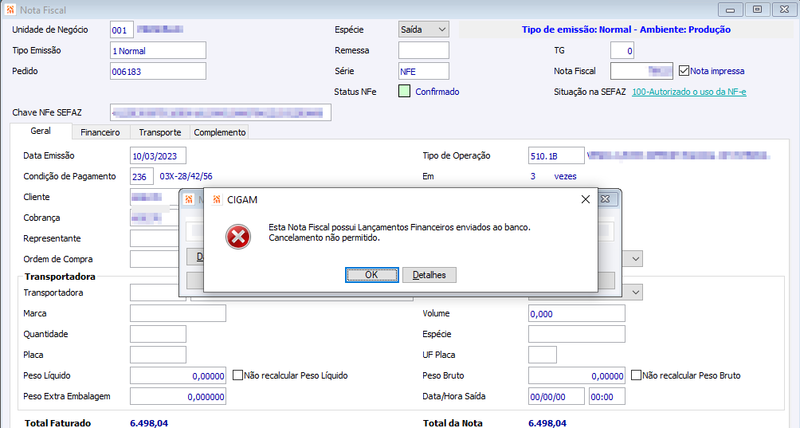Click the Pedido field 006183
The width and height of the screenshot is (800, 428).
158,71
